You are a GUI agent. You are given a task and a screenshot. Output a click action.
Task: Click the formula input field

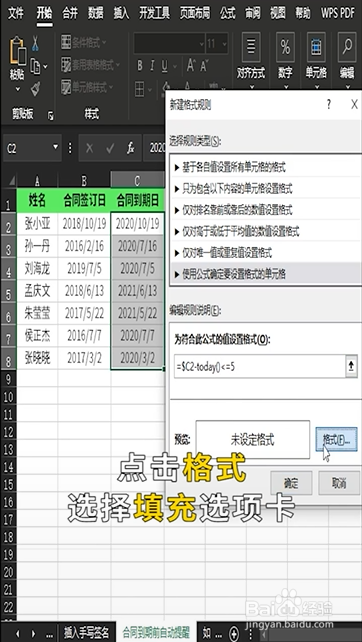[x=260, y=366]
